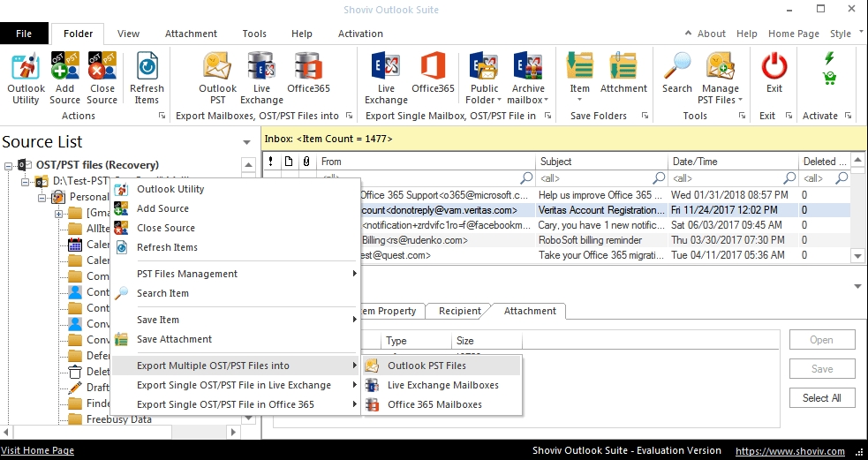
Task: Select Live Exchange Mailboxes submenu entry
Action: point(442,385)
